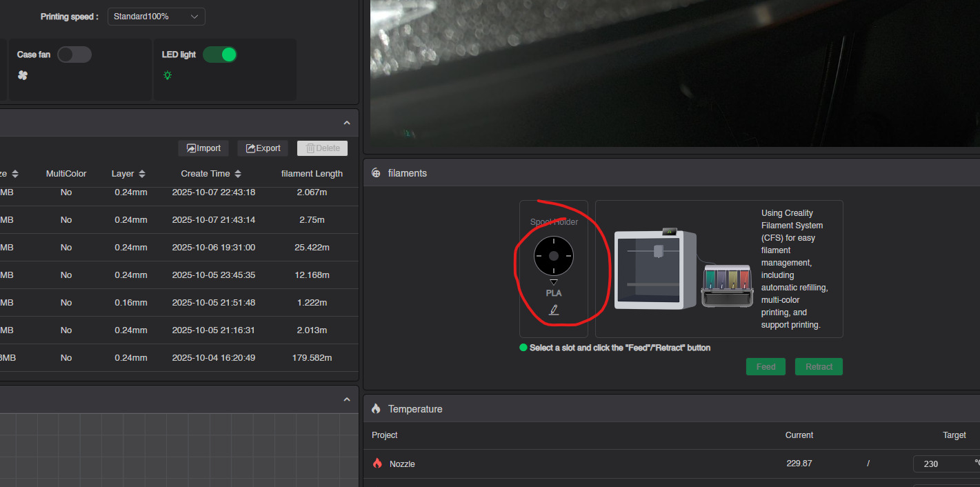Click the case fan icon
Image resolution: width=980 pixels, height=487 pixels.
[23, 75]
